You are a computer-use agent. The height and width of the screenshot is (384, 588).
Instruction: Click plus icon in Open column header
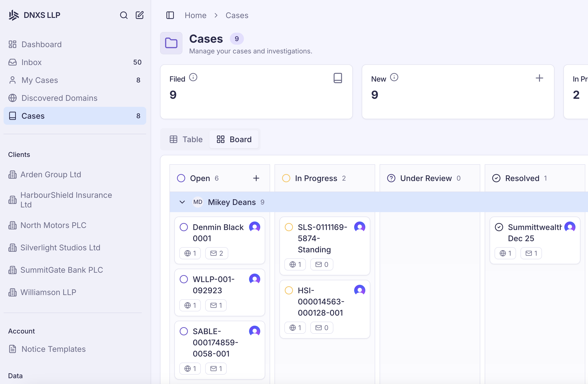pos(256,178)
